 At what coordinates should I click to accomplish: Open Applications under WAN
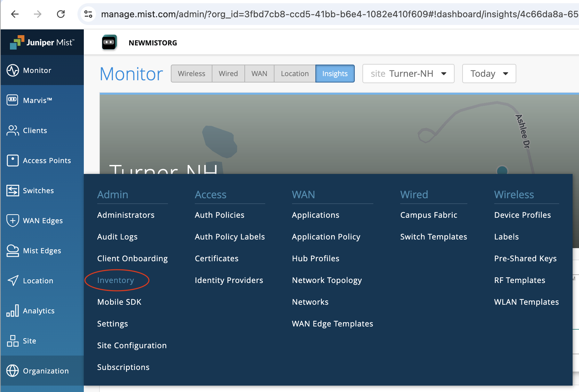click(x=316, y=215)
